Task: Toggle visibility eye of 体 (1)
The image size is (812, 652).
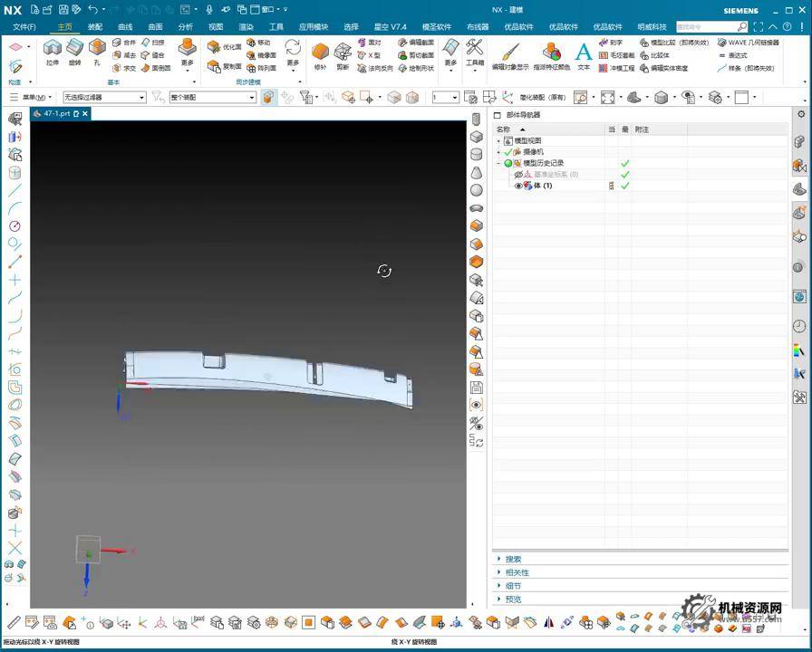Action: [519, 186]
